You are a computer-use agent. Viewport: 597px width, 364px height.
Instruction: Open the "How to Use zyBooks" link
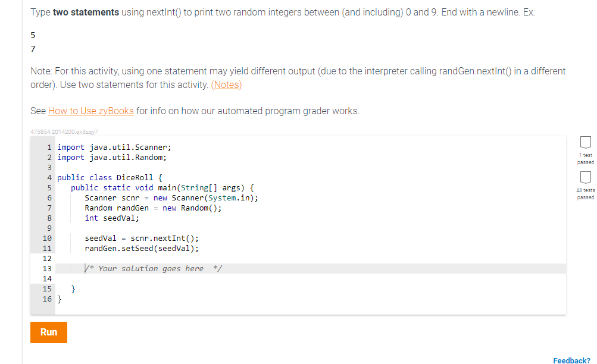pyautogui.click(x=90, y=111)
